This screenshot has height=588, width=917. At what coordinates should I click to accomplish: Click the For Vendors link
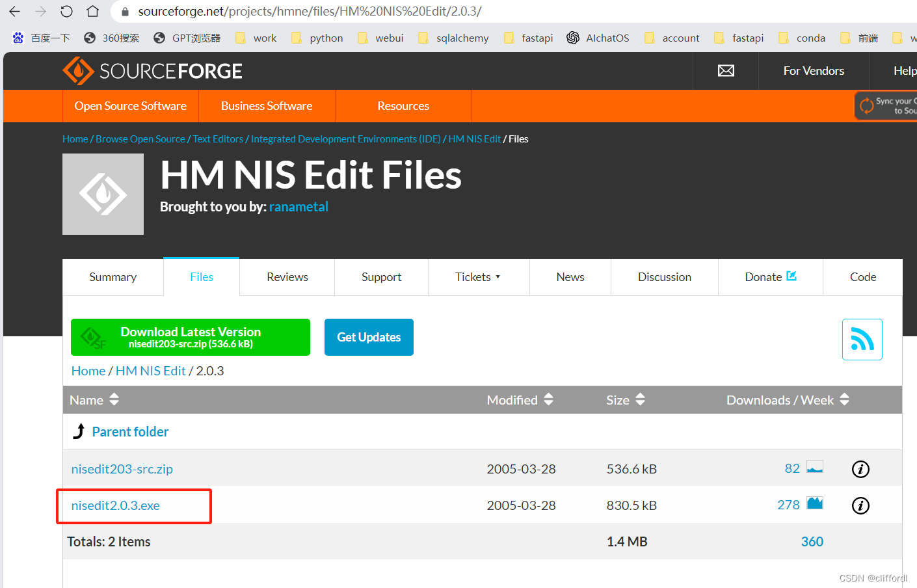(x=814, y=71)
